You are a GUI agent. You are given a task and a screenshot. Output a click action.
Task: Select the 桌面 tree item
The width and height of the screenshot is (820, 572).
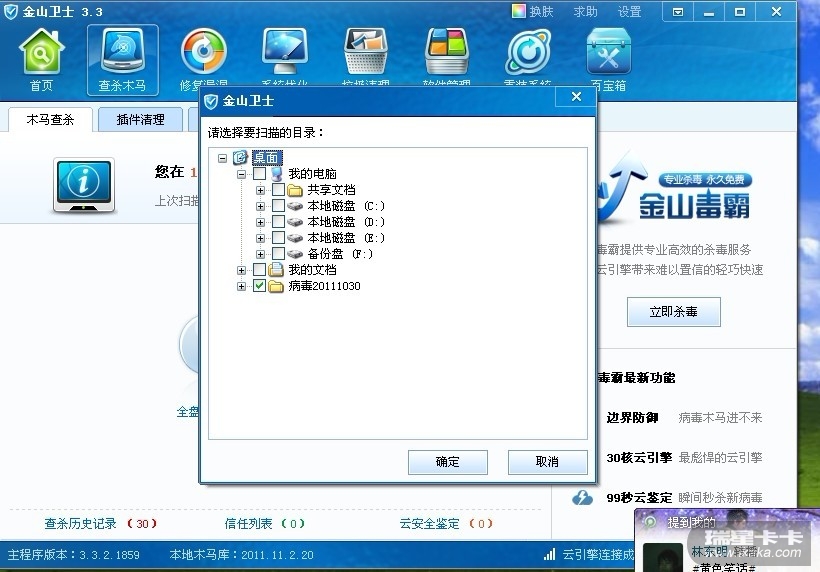[x=267, y=157]
